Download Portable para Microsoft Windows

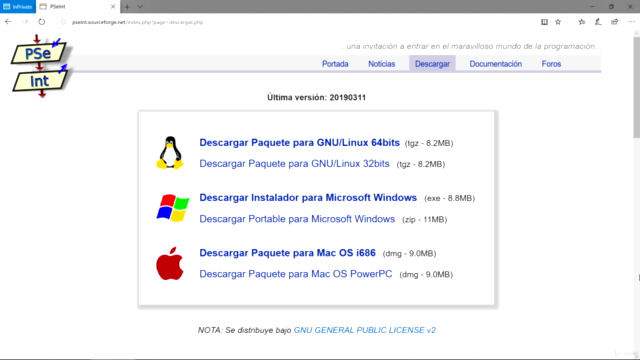297,219
